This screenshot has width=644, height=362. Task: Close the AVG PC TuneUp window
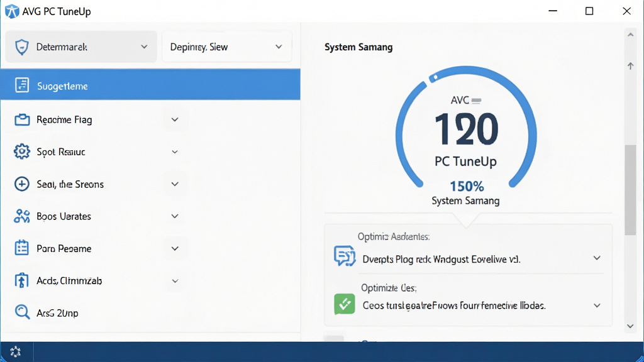coord(627,11)
